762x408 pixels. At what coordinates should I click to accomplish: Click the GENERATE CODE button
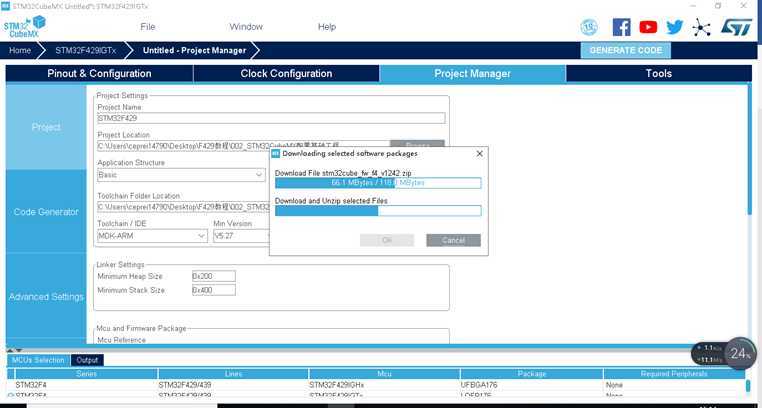point(625,51)
